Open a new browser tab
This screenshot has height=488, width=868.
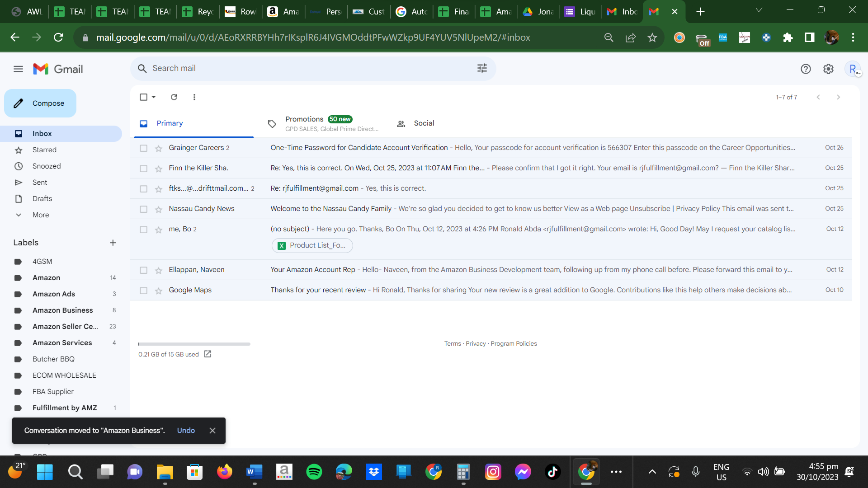coord(700,12)
